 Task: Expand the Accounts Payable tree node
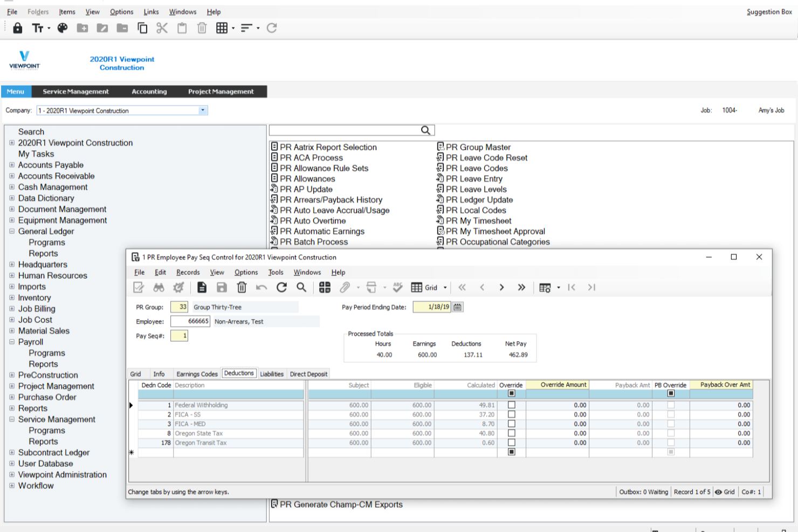[x=12, y=165]
